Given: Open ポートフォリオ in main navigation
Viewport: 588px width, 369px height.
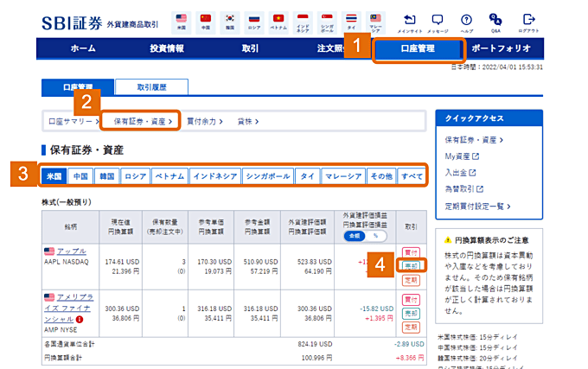Looking at the screenshot, I should point(501,48).
